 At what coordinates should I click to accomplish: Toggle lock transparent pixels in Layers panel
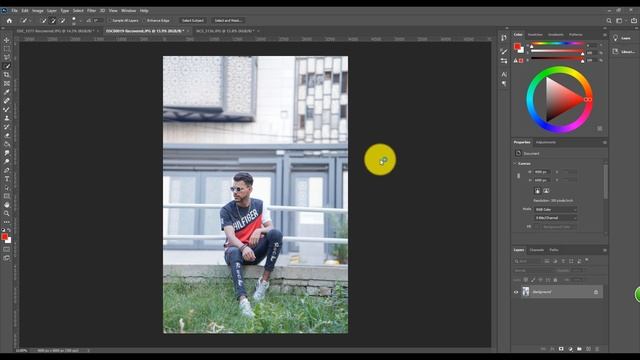pyautogui.click(x=526, y=280)
